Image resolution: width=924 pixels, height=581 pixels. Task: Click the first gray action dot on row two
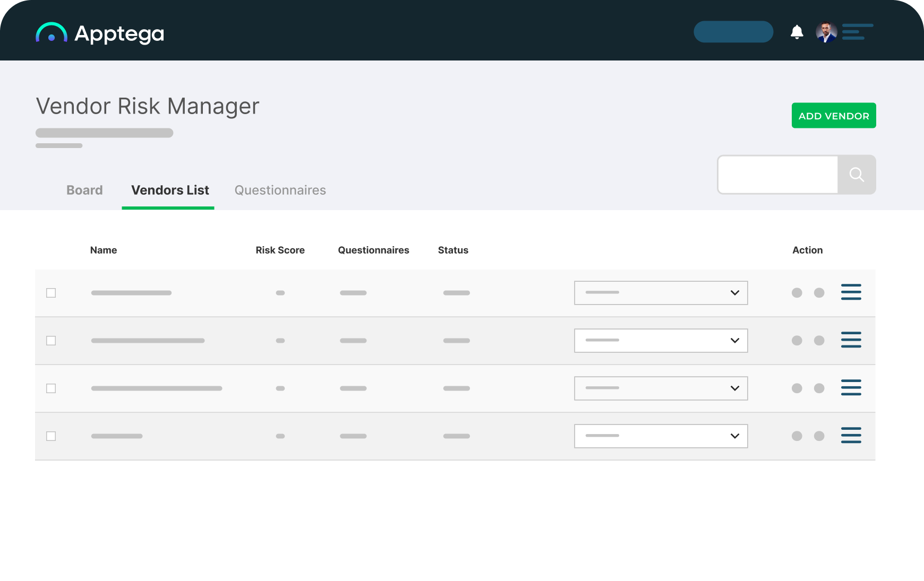(797, 341)
